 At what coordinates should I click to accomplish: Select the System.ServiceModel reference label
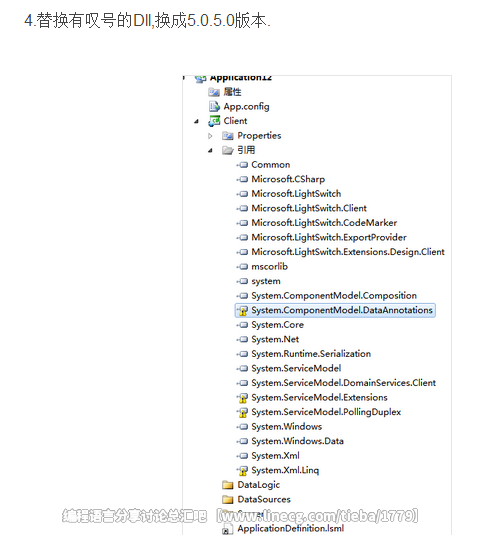296,368
